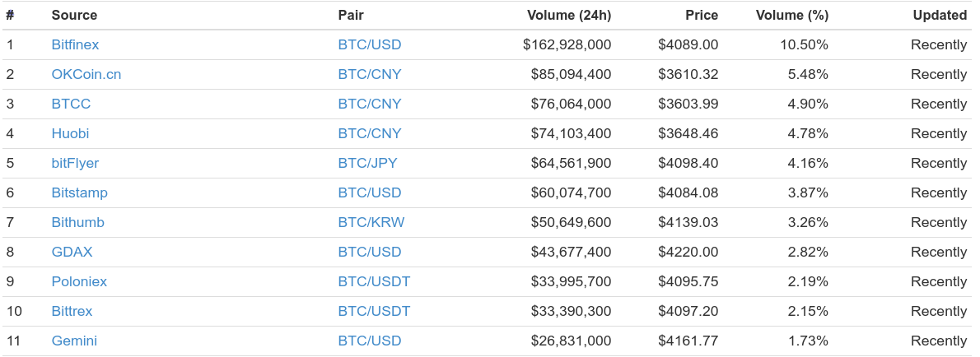Sort table by Price header
The height and width of the screenshot is (357, 980).
point(702,15)
